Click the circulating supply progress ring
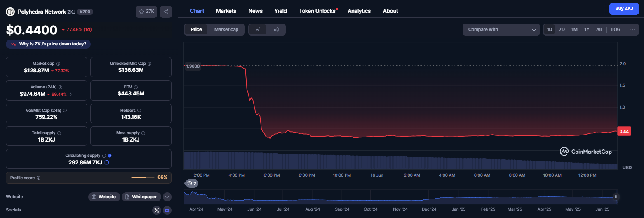 107,162
